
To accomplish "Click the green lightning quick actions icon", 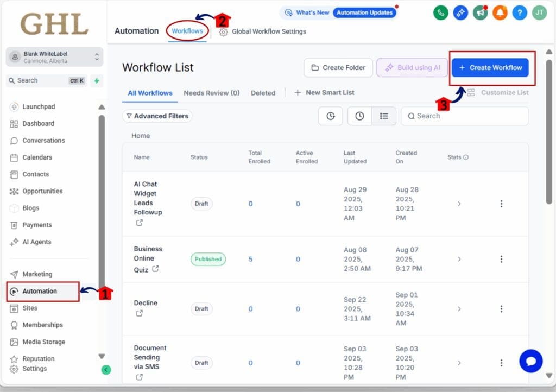I will point(97,80).
